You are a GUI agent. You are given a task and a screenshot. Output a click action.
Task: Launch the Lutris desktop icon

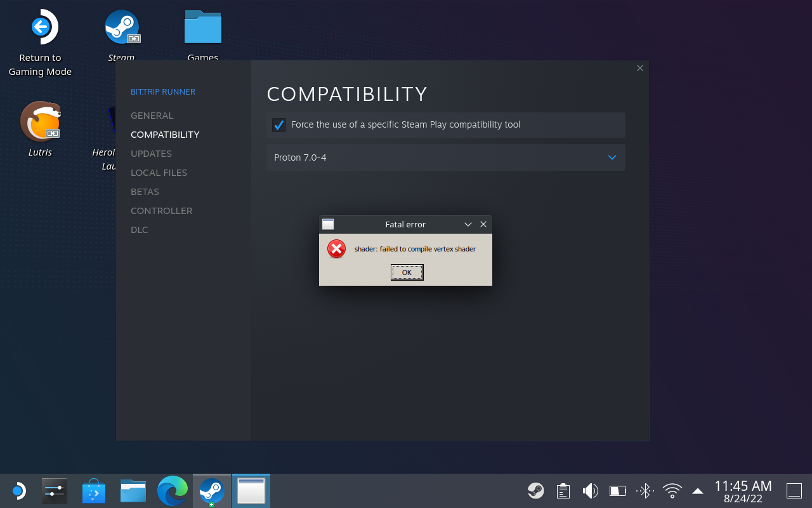40,129
